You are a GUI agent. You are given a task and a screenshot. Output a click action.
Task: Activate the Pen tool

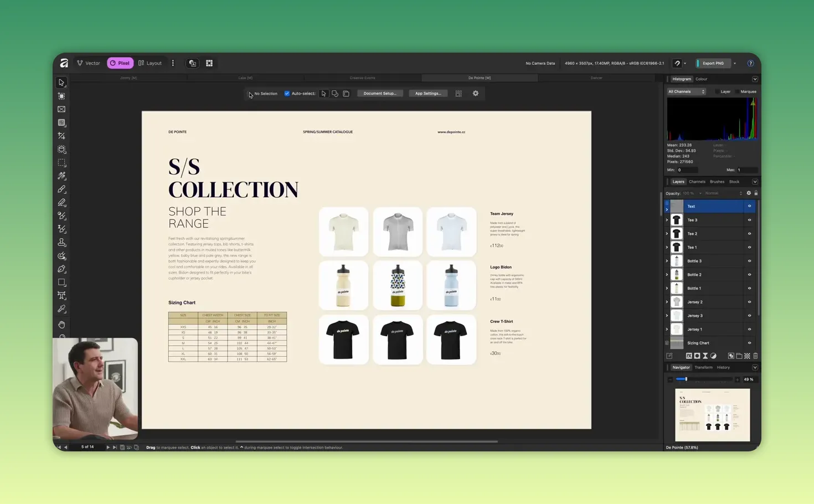61,269
